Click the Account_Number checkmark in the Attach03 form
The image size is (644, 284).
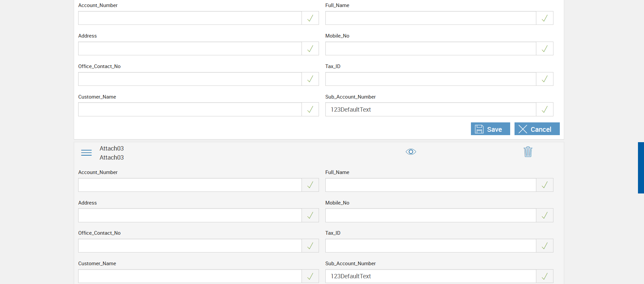pos(310,185)
